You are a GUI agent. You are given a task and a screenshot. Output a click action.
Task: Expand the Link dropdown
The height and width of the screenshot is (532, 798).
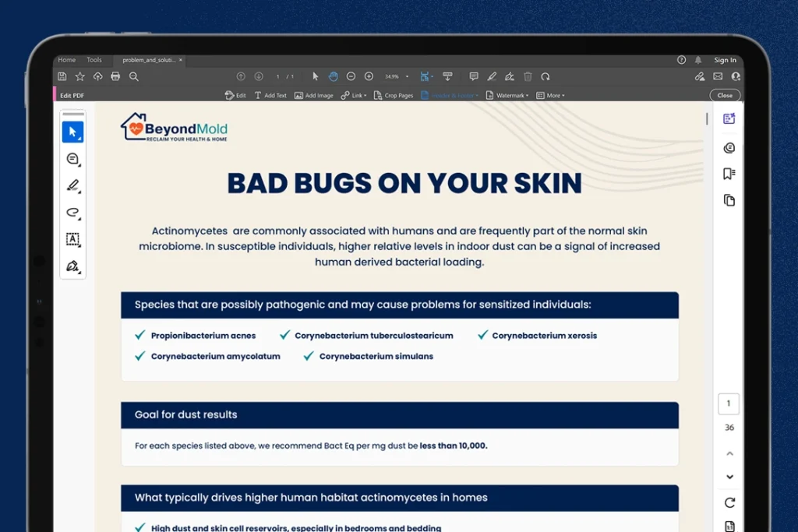click(354, 95)
